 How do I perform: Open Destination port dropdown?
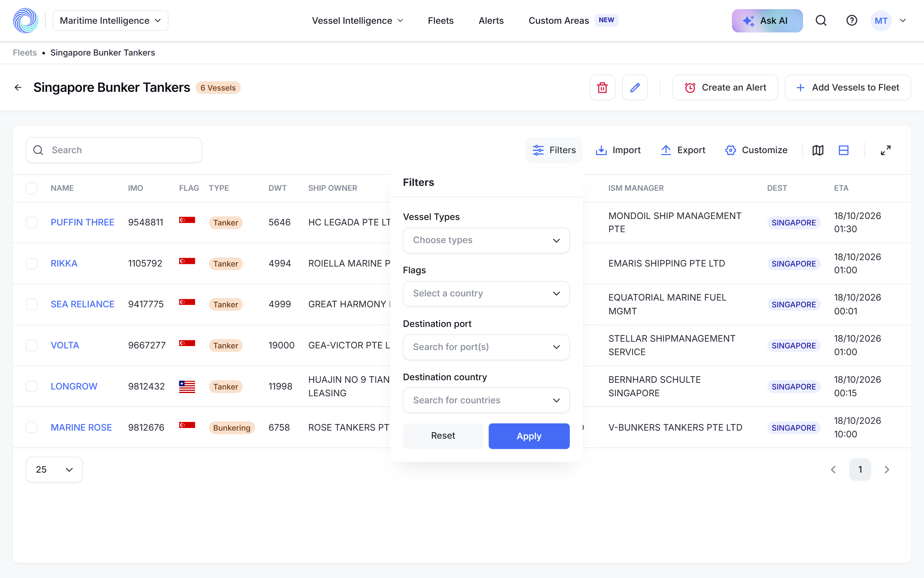(x=486, y=347)
